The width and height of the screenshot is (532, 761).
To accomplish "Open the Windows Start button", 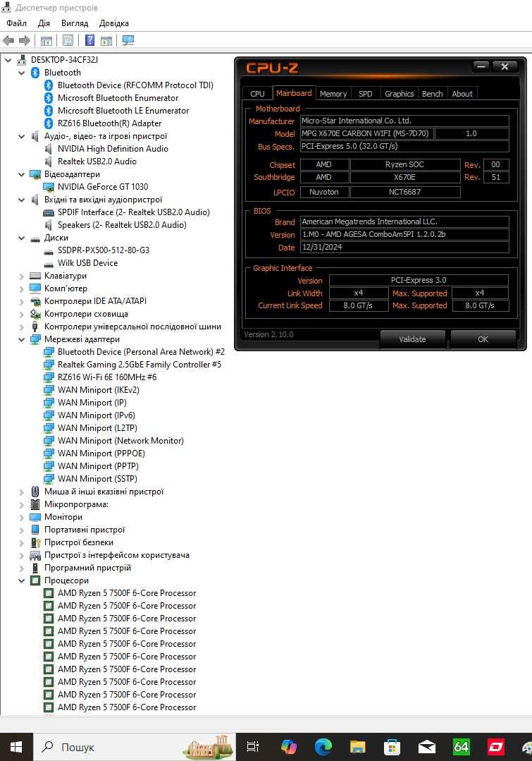I will tap(16, 747).
